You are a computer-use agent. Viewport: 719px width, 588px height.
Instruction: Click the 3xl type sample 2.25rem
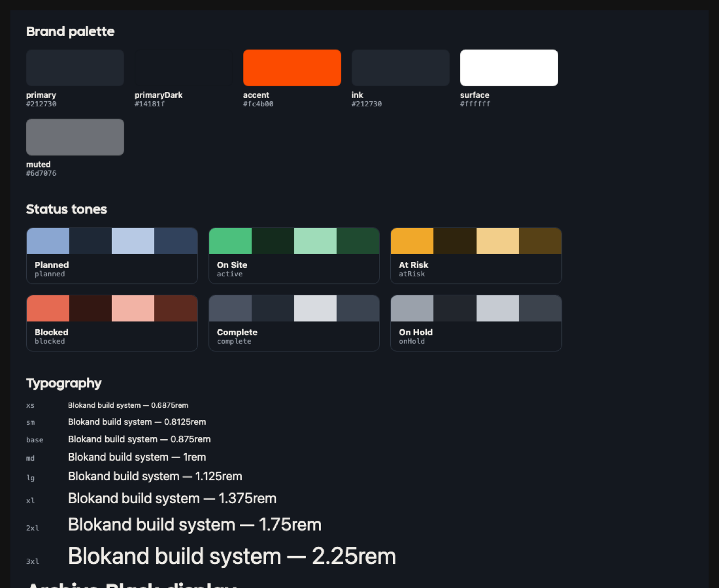click(232, 556)
